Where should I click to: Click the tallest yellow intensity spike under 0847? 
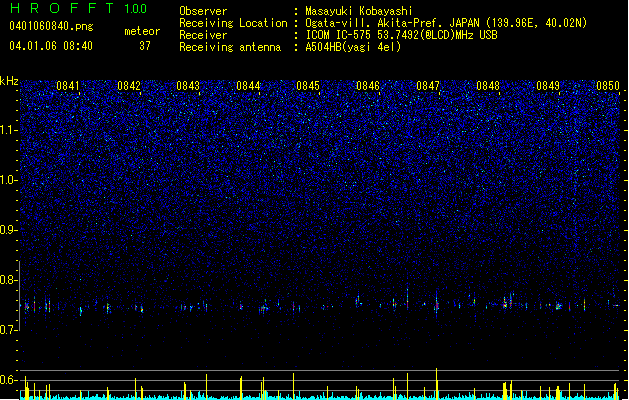436,384
